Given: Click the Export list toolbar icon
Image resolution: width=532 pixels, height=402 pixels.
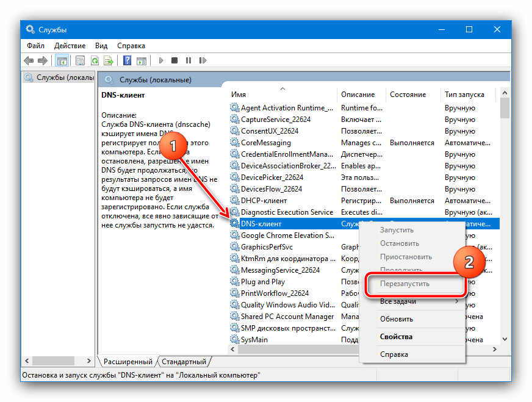Looking at the screenshot, I should point(109,61).
